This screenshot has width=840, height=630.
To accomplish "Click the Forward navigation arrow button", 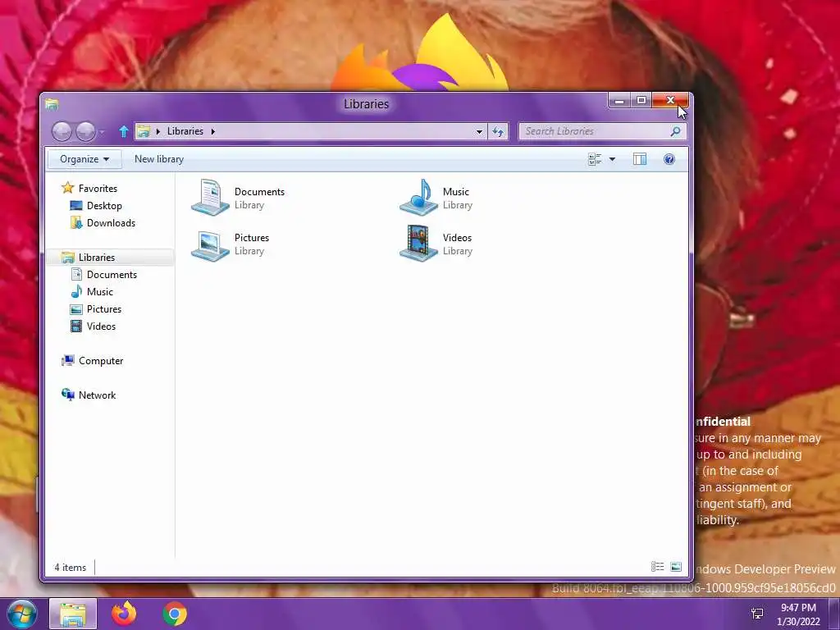I will pyautogui.click(x=85, y=131).
